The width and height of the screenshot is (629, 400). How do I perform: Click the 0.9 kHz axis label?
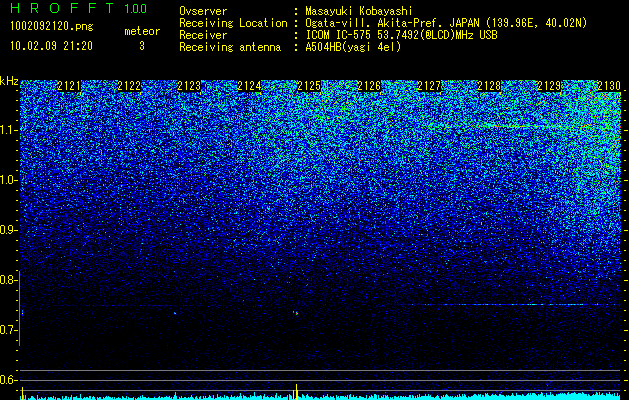pyautogui.click(x=8, y=230)
